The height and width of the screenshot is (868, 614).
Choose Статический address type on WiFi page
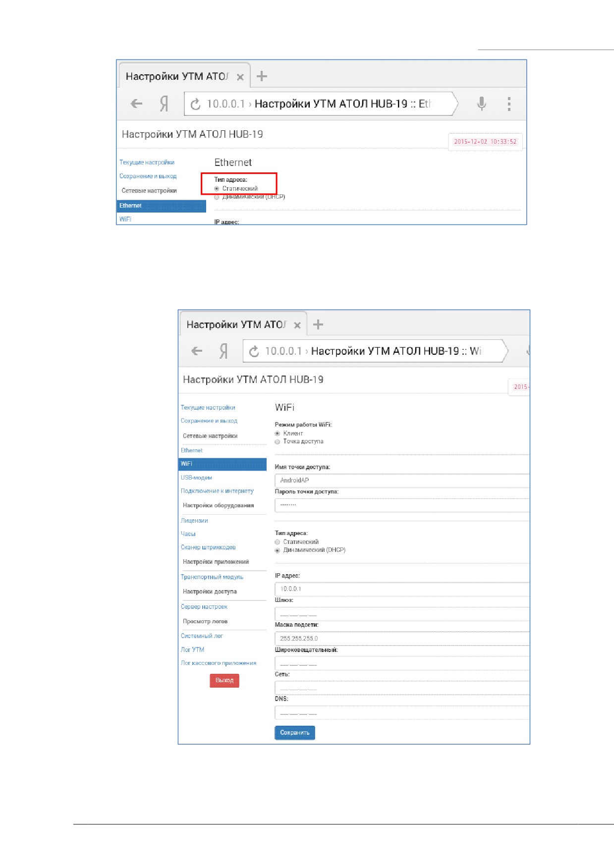click(278, 542)
